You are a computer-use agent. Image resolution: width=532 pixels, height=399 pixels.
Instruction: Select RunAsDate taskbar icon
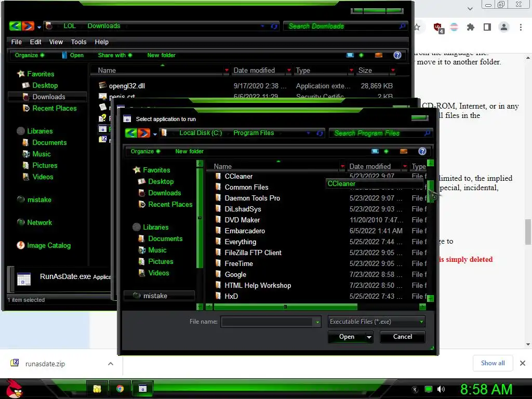(142, 389)
